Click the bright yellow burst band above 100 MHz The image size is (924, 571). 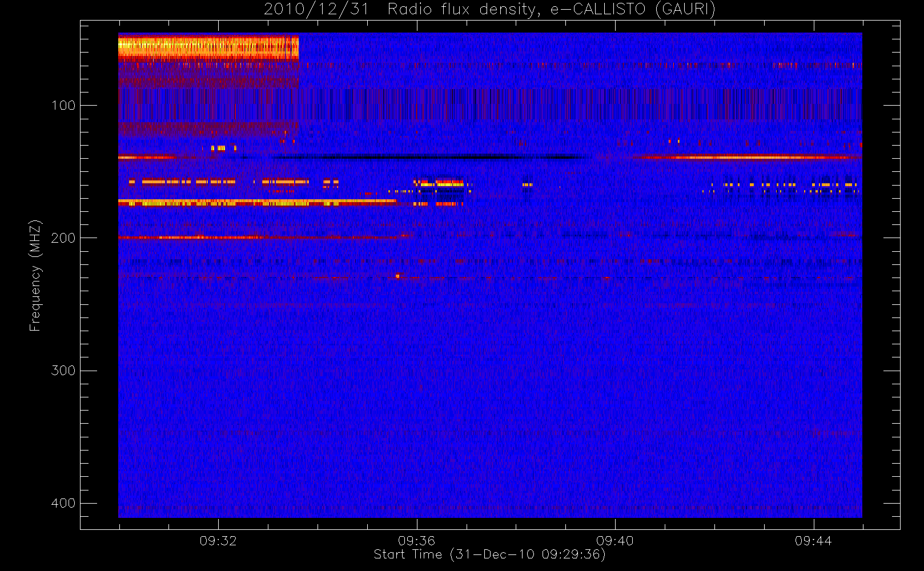[x=208, y=47]
